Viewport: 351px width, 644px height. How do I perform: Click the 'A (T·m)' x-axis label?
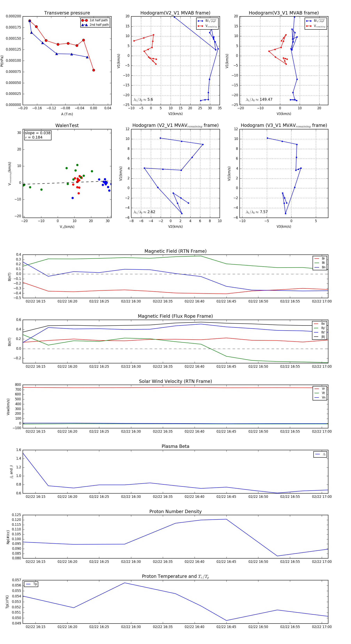(x=67, y=114)
